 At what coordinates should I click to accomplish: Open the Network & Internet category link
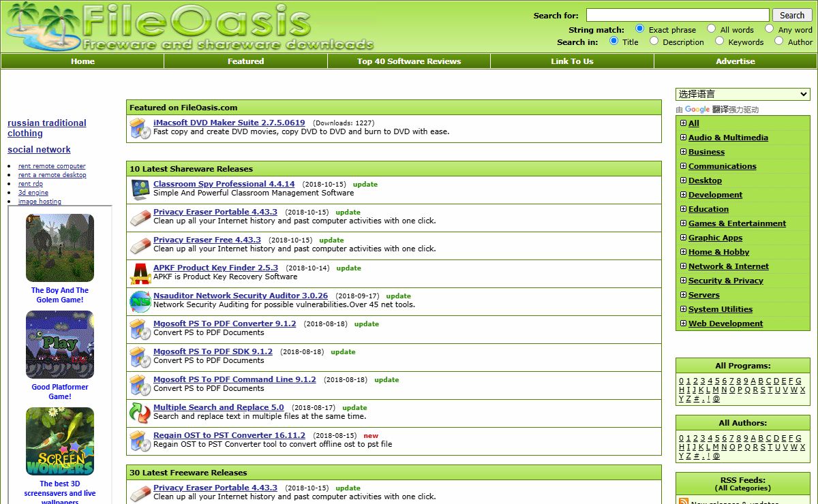click(728, 266)
